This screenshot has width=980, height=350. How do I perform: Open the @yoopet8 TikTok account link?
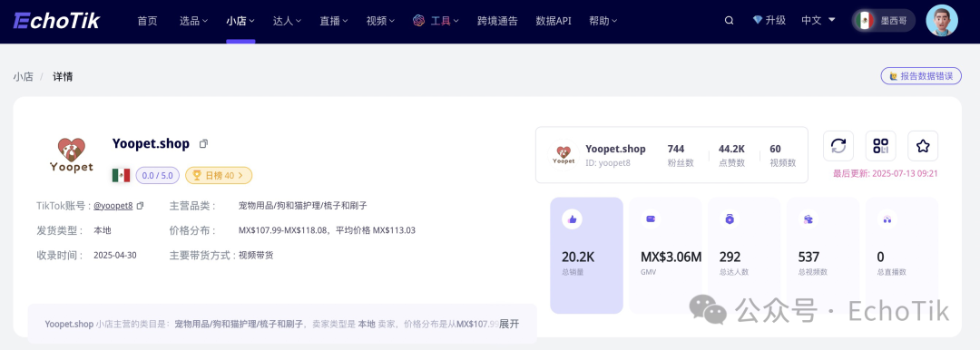pos(113,205)
